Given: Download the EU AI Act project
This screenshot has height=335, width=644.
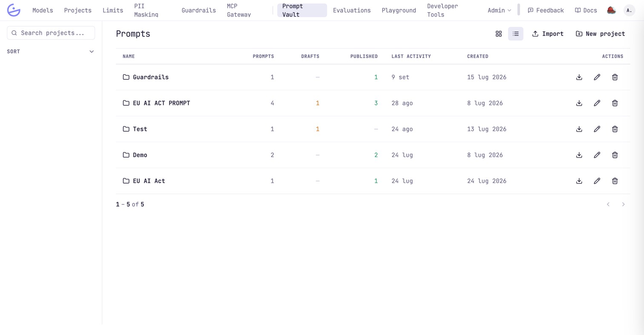Looking at the screenshot, I should [x=579, y=181].
